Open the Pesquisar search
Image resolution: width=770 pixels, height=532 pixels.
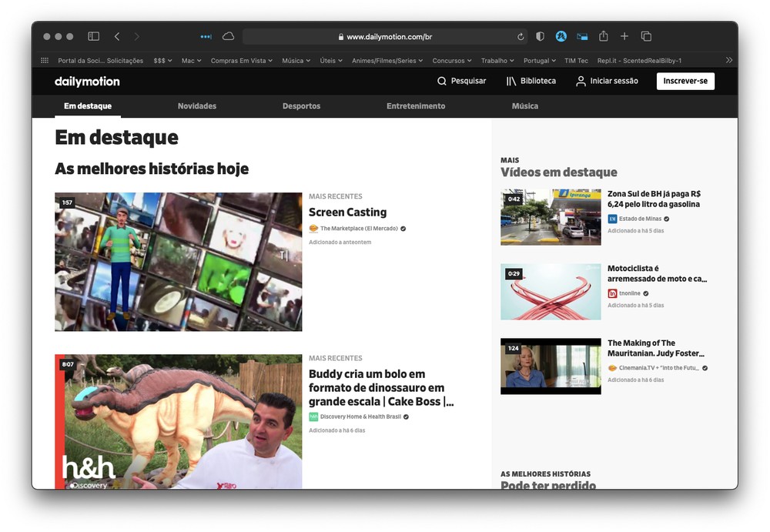tap(461, 82)
